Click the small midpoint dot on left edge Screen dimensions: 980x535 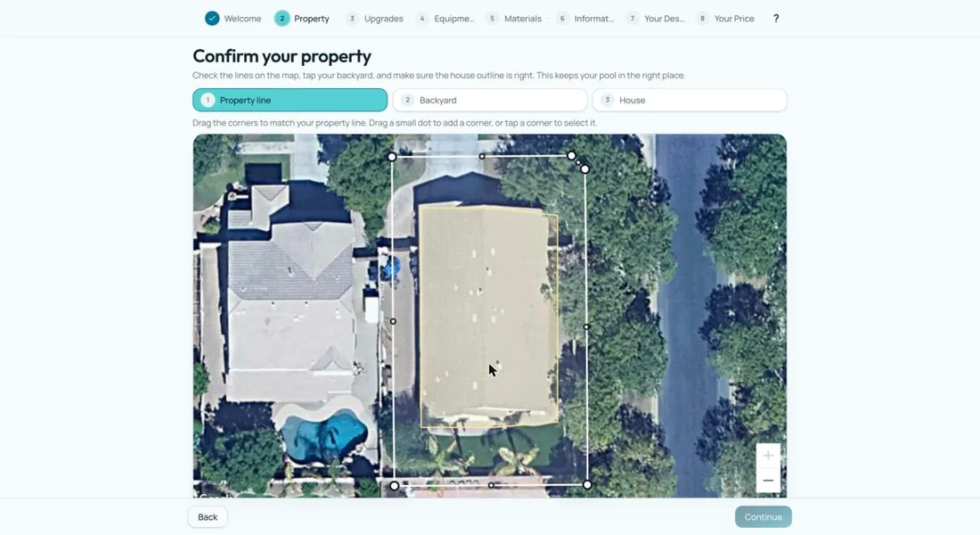pyautogui.click(x=393, y=322)
